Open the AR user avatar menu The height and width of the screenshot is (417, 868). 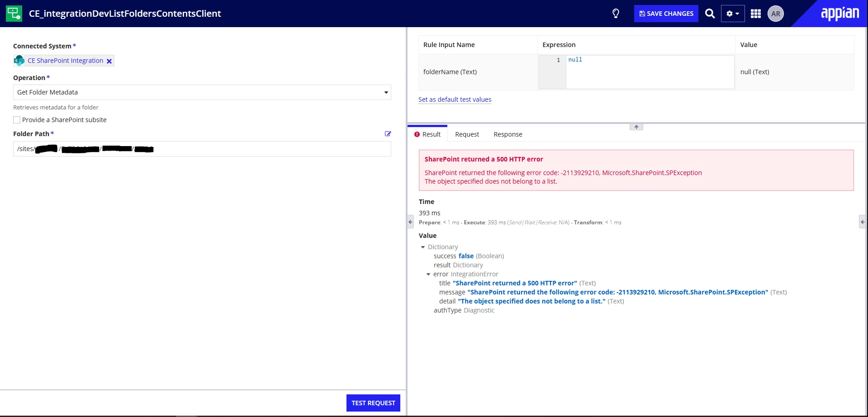(x=776, y=14)
